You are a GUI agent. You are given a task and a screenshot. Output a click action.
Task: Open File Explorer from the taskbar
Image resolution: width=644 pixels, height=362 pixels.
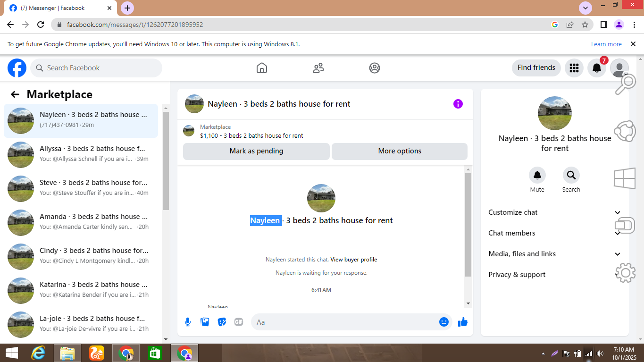[x=67, y=353]
